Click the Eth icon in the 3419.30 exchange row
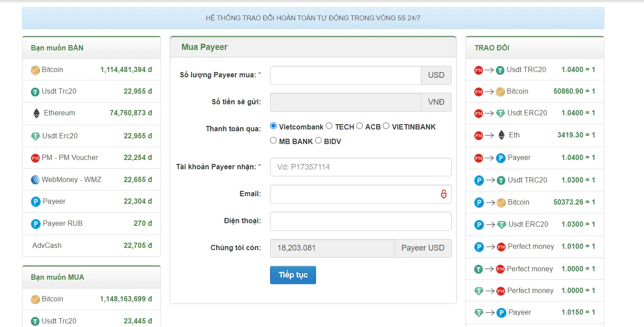Image resolution: width=644 pixels, height=327 pixels. coord(501,135)
